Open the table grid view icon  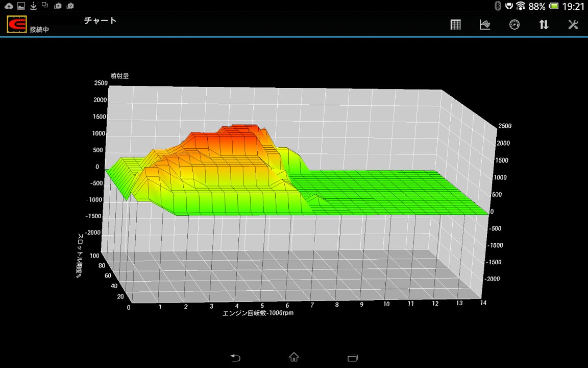[456, 25]
